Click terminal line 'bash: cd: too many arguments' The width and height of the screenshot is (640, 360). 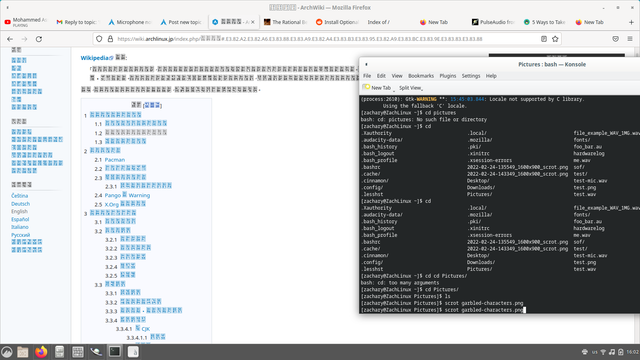(400, 282)
